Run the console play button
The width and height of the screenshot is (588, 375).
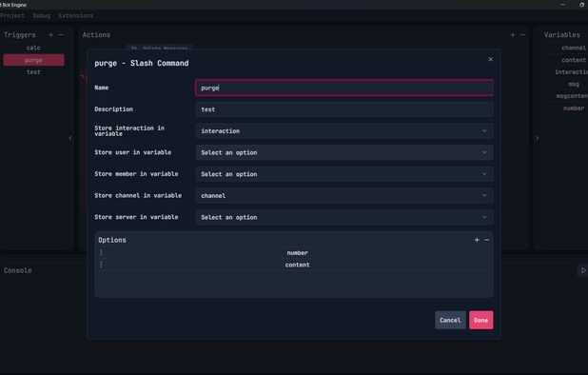click(x=583, y=270)
